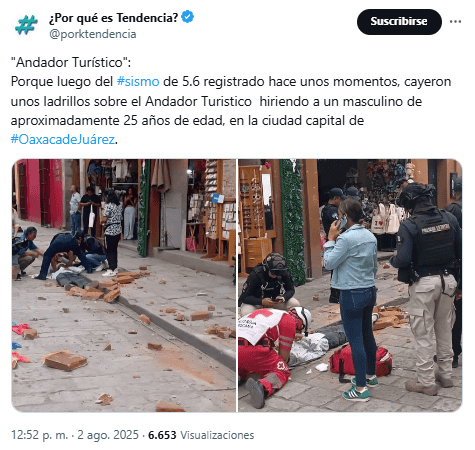Click the large foreground brick in left photo
The width and height of the screenshot is (475, 450).
click(x=65, y=360)
